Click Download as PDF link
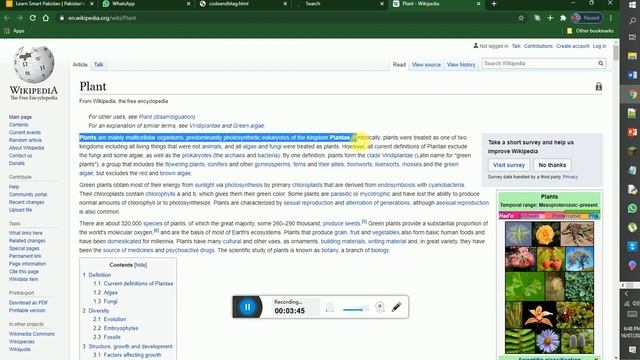Viewport: 640px width, 360px height. pos(28,303)
